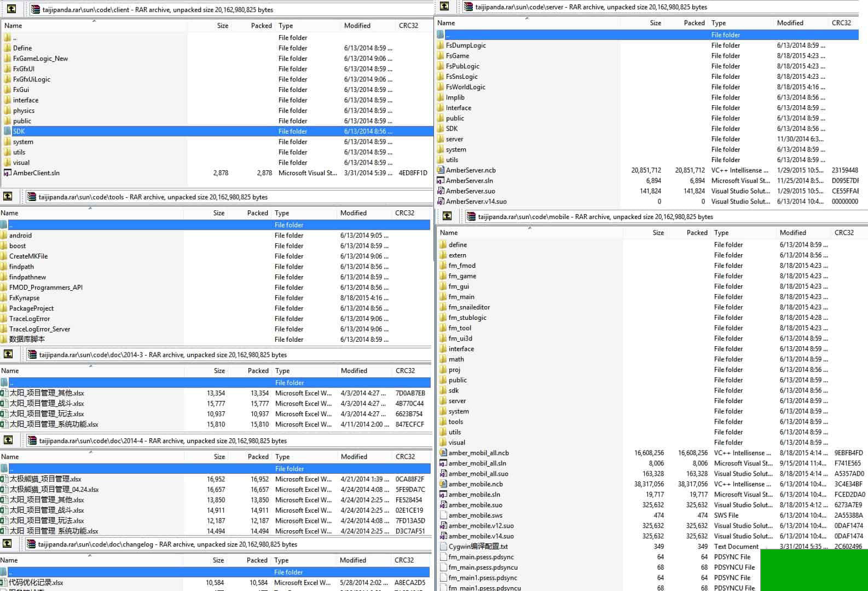Screen dimensions: 868x591
Task: Go up one level in mobile archive pane
Action: pos(447,216)
